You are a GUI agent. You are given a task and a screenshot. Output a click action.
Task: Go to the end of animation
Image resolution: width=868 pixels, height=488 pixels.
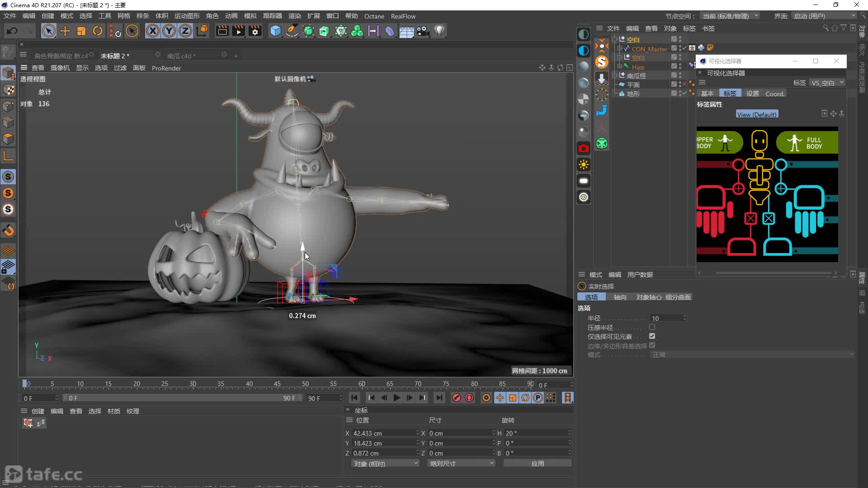click(439, 398)
